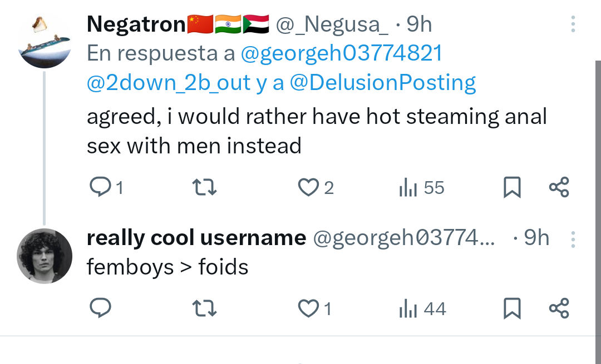Share Negatron's tweet

559,188
